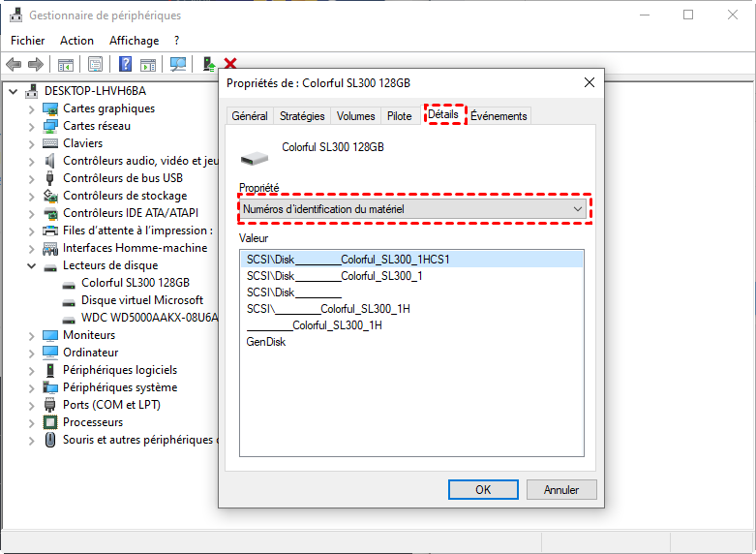Click the IDE ATA/ATAPI controllers icon
Screen dimensions: 756x554
pyautogui.click(x=50, y=213)
